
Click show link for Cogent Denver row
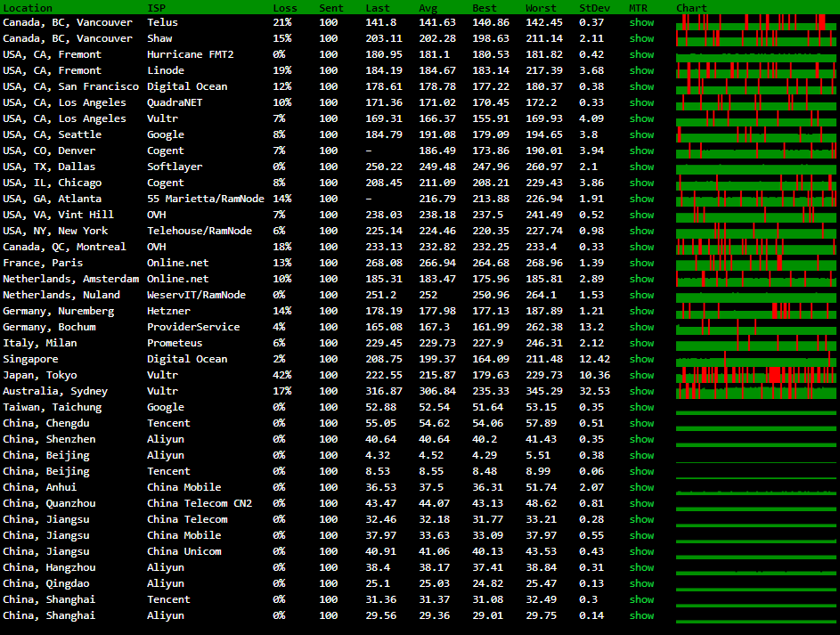click(640, 151)
